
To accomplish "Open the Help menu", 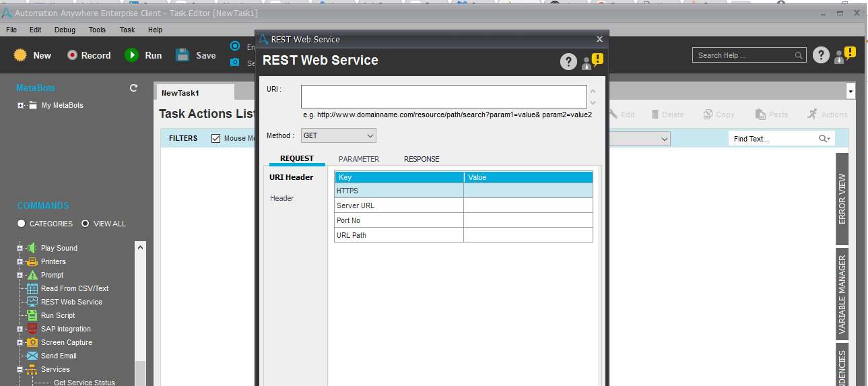I will point(156,30).
